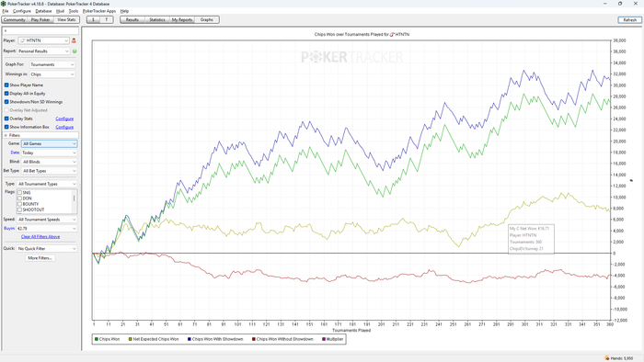This screenshot has width=644, height=362.
Task: Click the Refresh button
Action: click(629, 19)
